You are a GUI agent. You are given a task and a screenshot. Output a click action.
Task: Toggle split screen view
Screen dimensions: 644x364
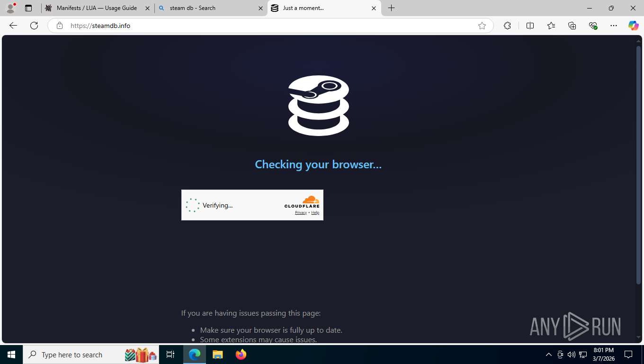point(530,26)
